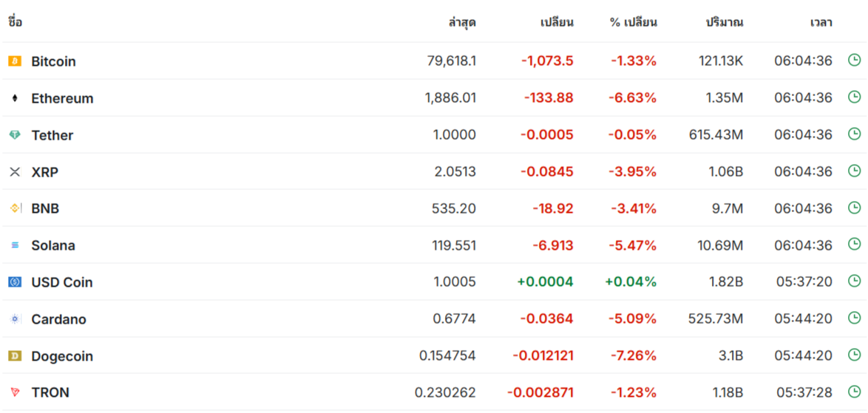Open the Ethereum name link

pos(63,98)
